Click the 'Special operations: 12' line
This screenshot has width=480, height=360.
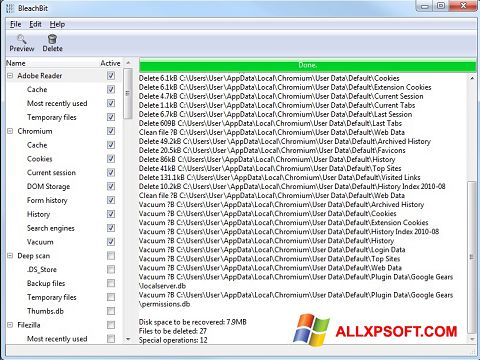(173, 340)
